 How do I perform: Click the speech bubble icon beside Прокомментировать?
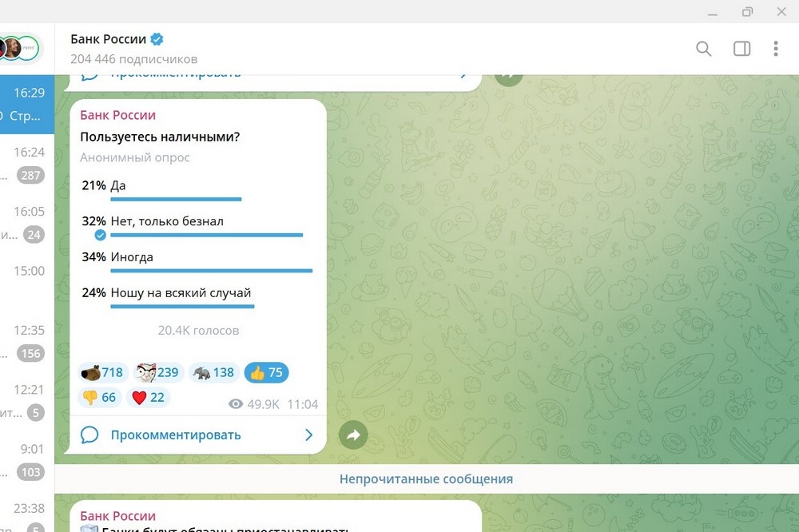(89, 435)
